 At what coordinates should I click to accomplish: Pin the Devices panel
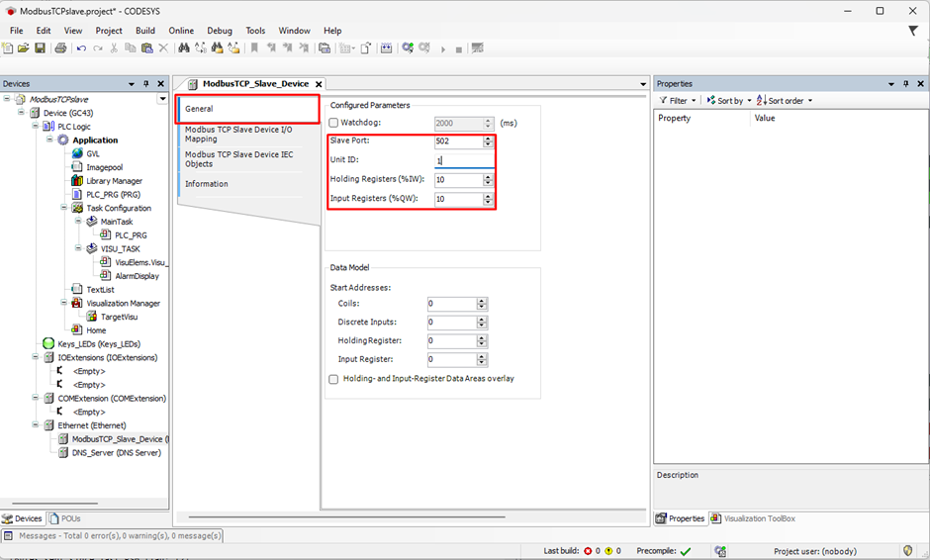point(145,84)
